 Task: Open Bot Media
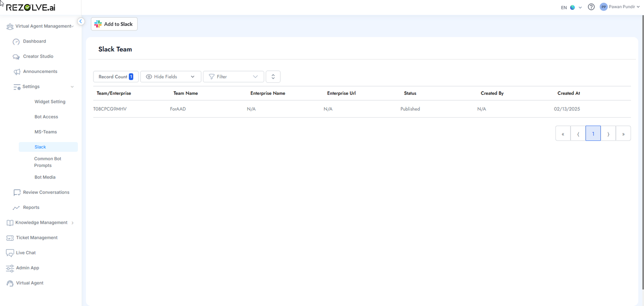click(45, 177)
